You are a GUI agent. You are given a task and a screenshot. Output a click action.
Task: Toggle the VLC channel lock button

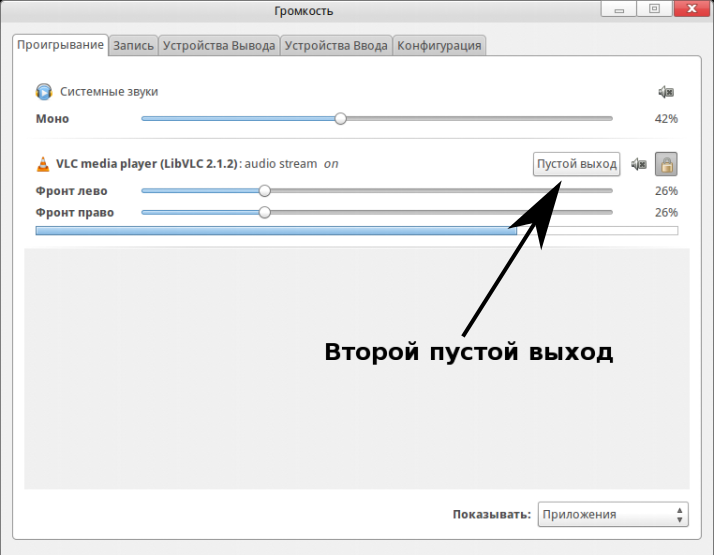(666, 164)
